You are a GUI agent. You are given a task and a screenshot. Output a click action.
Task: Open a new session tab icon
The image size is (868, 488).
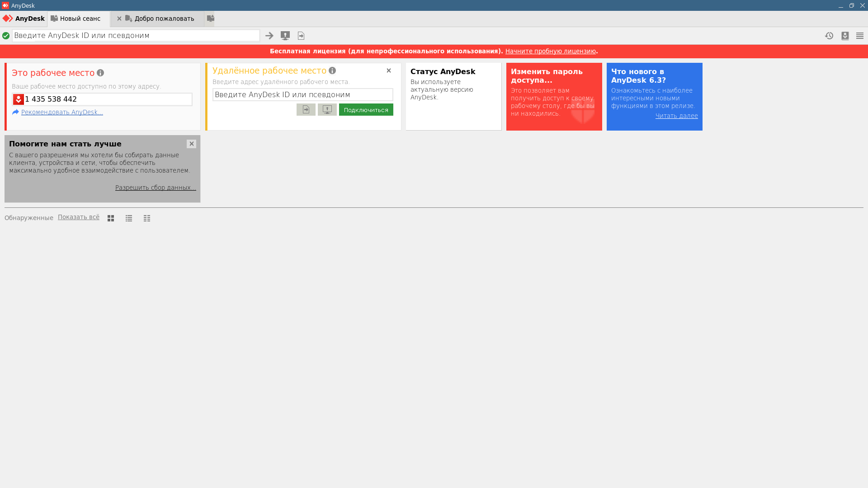(210, 19)
